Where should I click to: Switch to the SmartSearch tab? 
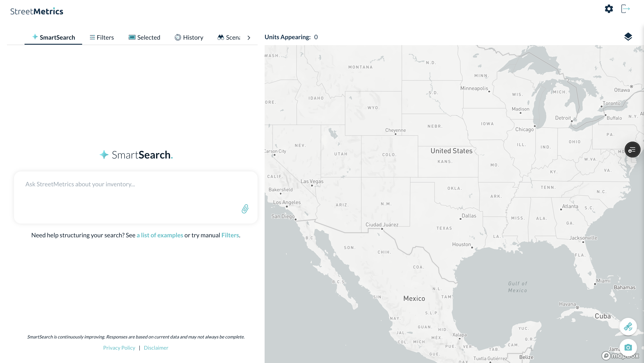(53, 37)
